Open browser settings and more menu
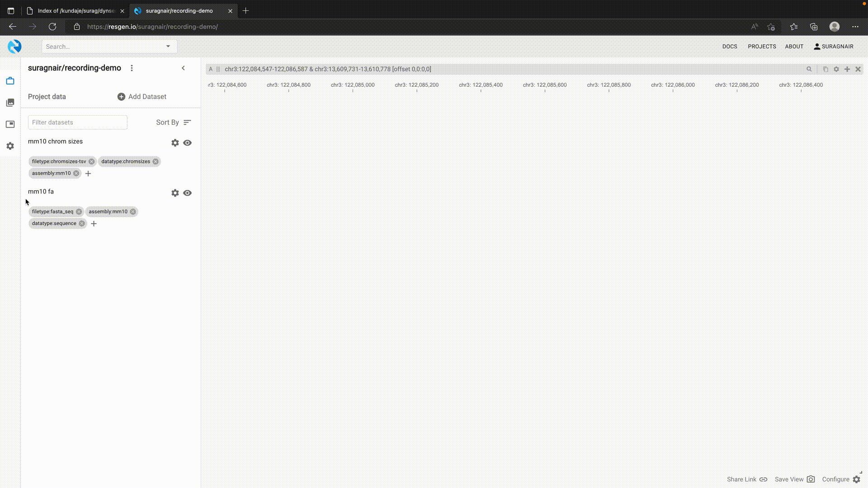 tap(855, 27)
